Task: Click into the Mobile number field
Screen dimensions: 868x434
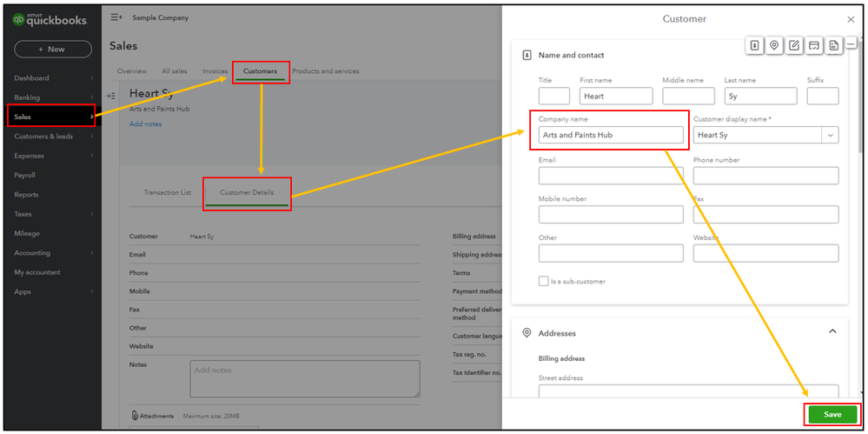Action: [x=611, y=214]
